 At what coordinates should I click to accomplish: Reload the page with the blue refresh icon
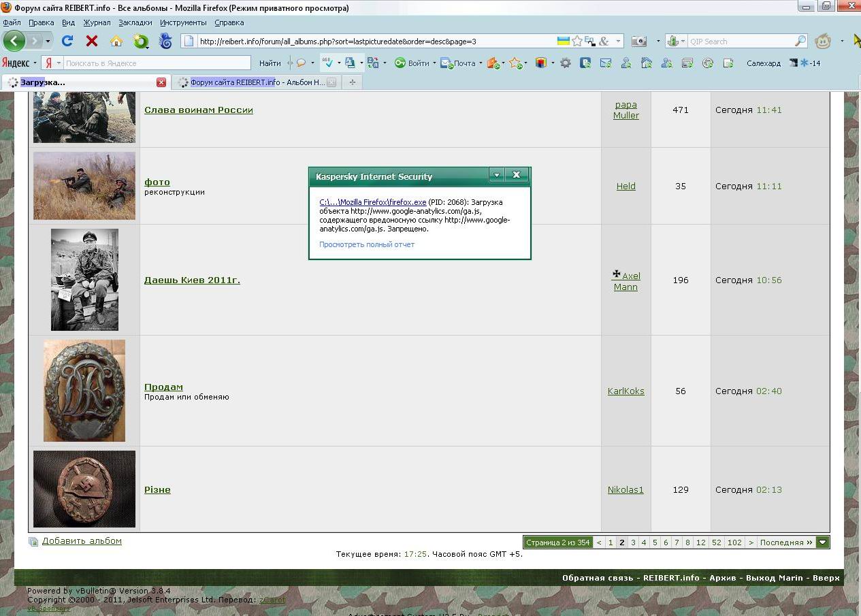tap(67, 41)
